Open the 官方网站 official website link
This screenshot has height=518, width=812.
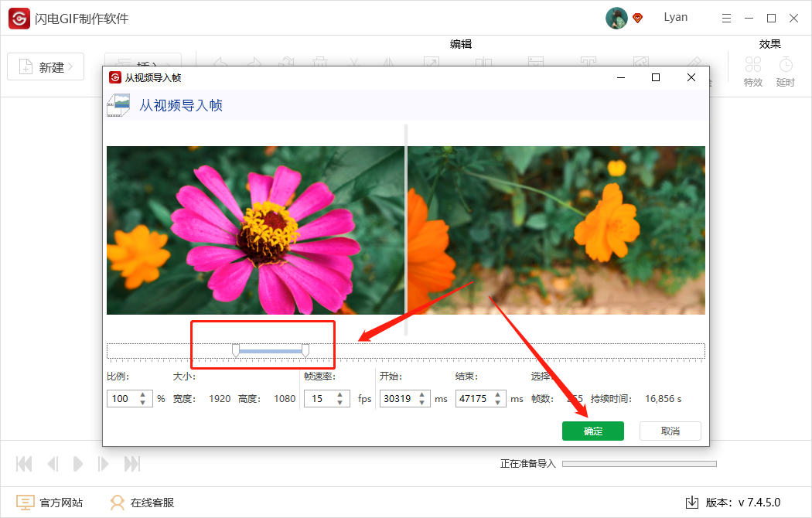pyautogui.click(x=61, y=503)
